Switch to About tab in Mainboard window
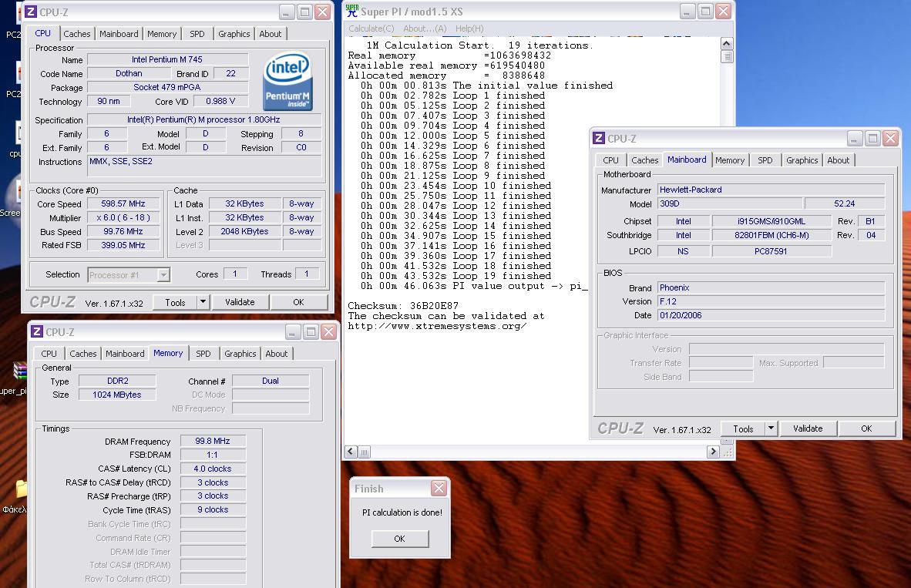911x588 pixels. pyautogui.click(x=839, y=160)
